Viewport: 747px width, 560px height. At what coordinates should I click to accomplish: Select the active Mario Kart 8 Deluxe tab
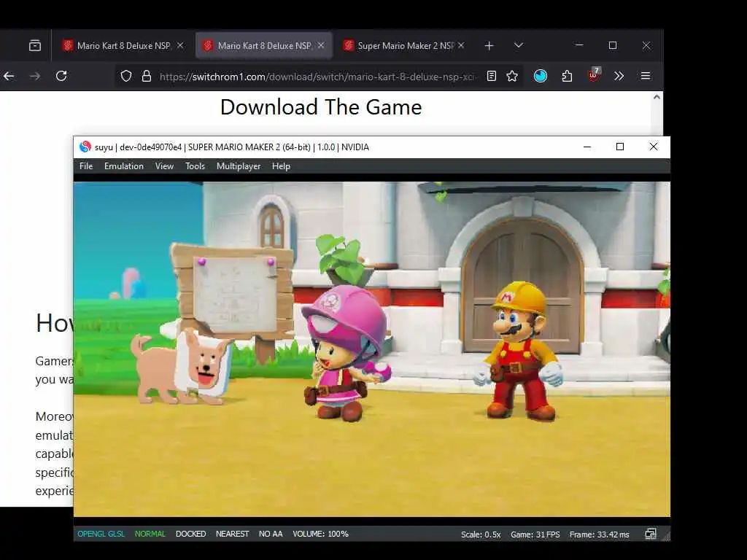(x=263, y=46)
